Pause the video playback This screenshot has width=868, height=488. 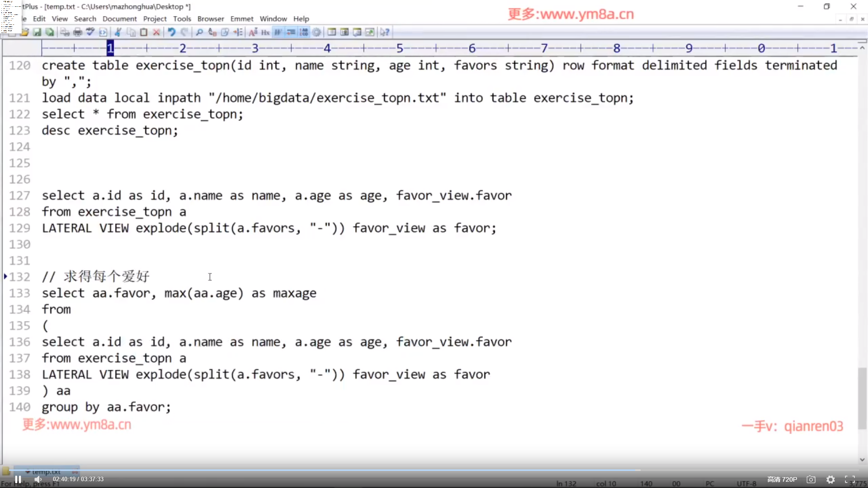(x=18, y=479)
